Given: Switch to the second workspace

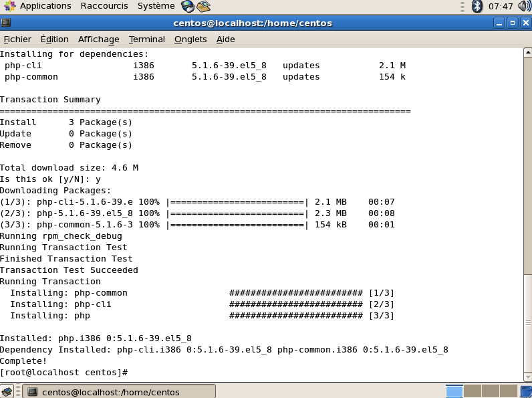Looking at the screenshot, I should pos(472,391).
